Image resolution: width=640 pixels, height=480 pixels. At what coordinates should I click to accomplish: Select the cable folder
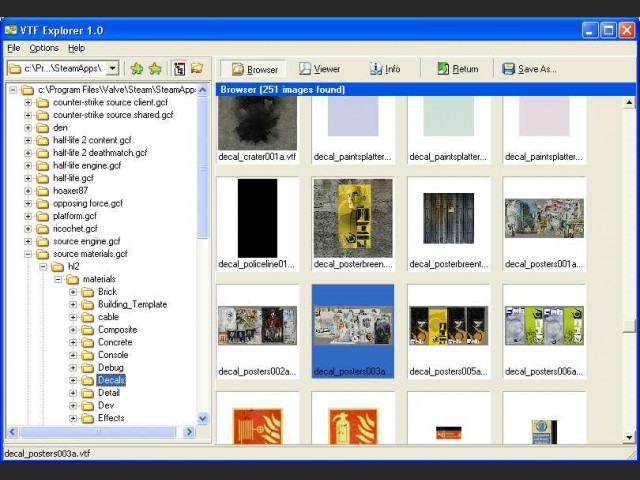pos(108,317)
